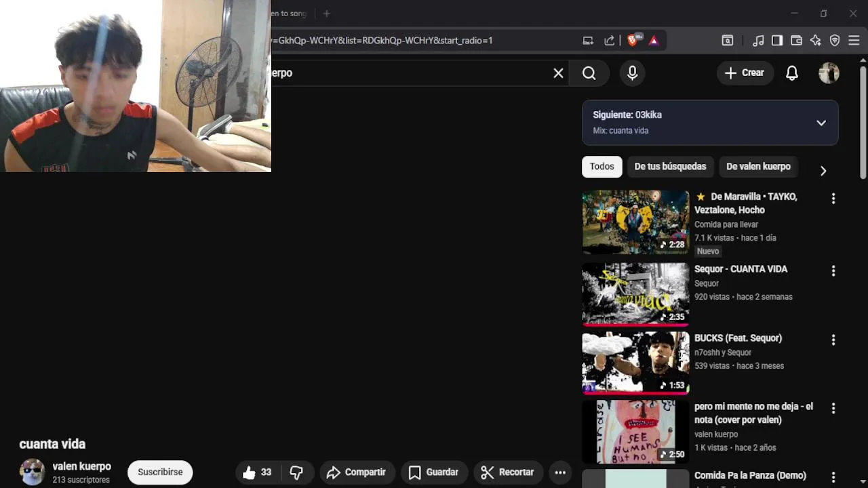Open a new browser tab
The image size is (868, 488).
click(326, 14)
